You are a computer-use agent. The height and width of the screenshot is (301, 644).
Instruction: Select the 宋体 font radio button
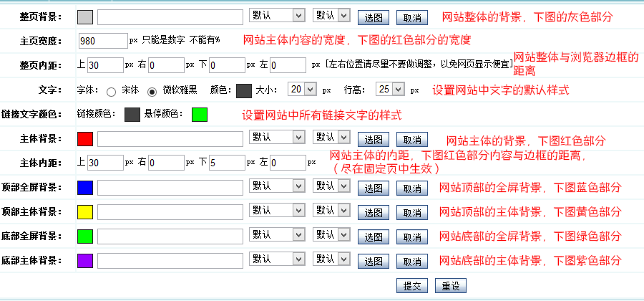pos(111,91)
